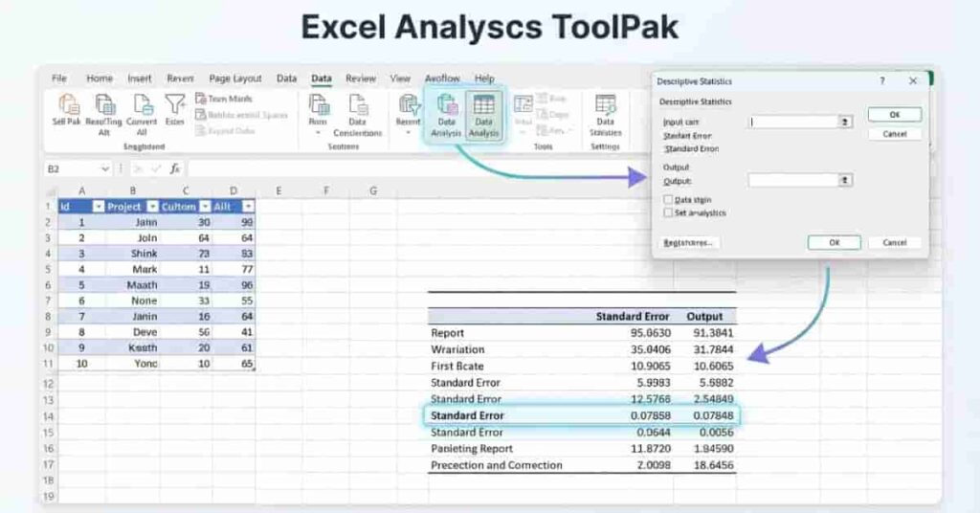Open filter dropdown on the Allt header
Screen dimensions: 980x513
[248, 206]
